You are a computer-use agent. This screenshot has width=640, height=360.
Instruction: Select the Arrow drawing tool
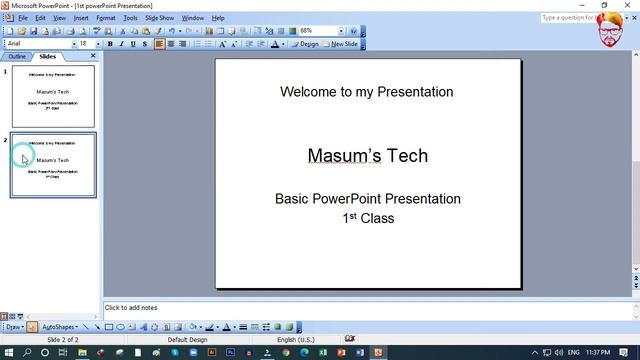97,327
